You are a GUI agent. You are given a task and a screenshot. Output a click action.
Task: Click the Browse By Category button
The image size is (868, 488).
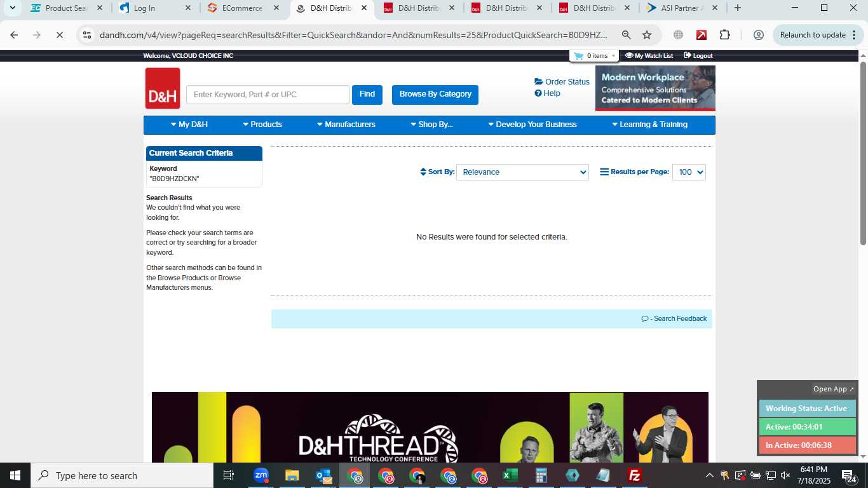coord(435,95)
